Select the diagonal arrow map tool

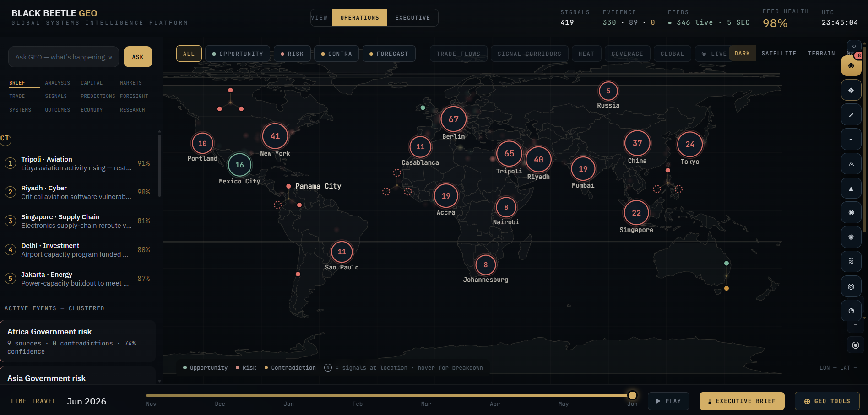851,115
